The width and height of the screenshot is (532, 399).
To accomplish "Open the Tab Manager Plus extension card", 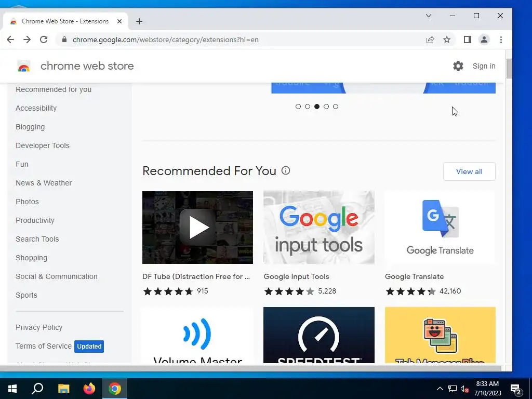I will click(440, 335).
